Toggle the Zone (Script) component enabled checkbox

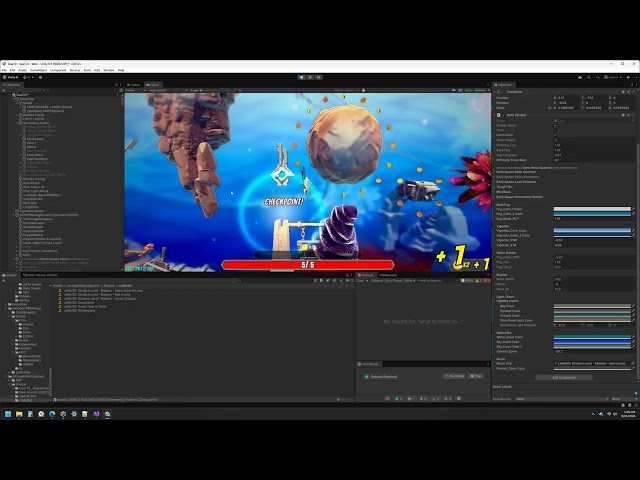504,115
